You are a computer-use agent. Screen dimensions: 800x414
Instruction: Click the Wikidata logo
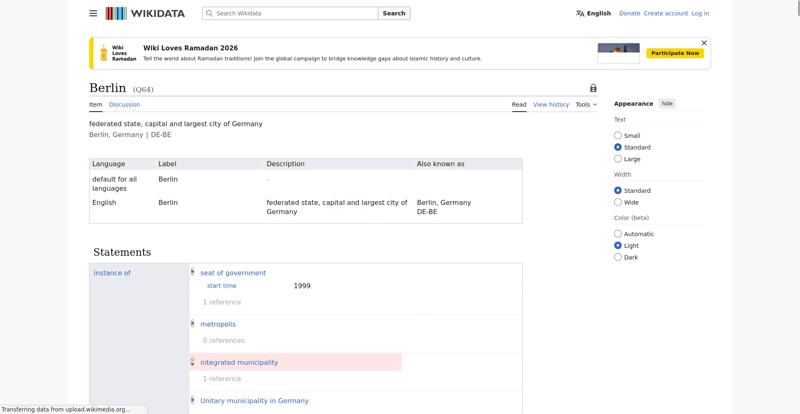click(x=145, y=14)
